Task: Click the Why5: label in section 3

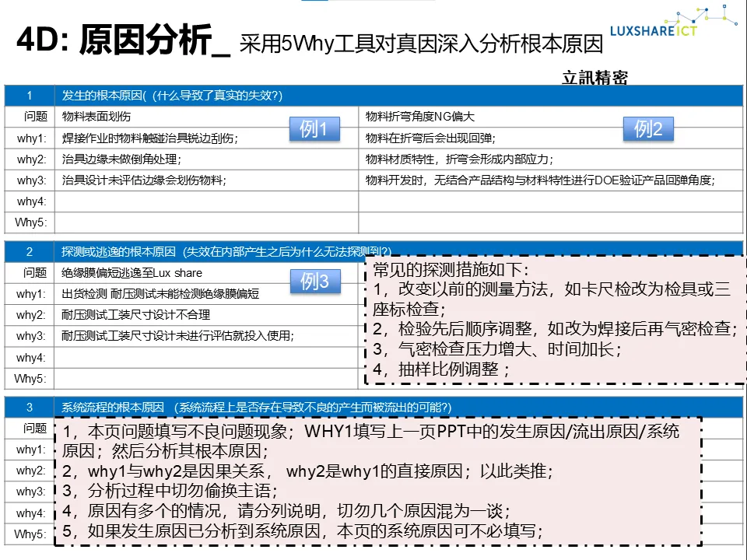Action: 30,534
